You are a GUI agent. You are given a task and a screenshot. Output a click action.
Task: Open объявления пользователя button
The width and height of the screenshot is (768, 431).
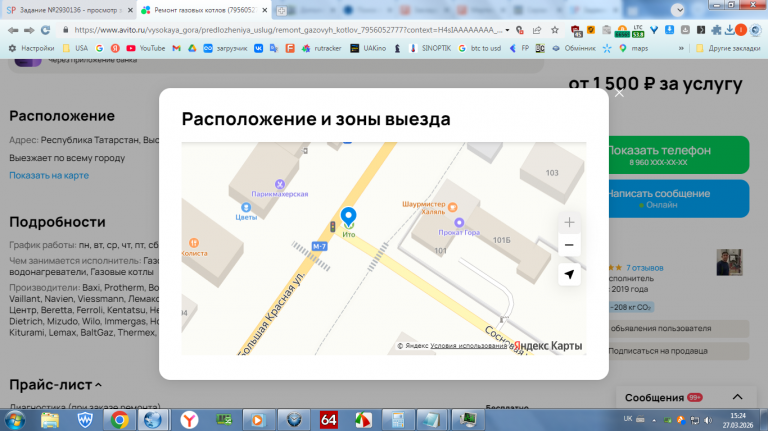click(679, 329)
